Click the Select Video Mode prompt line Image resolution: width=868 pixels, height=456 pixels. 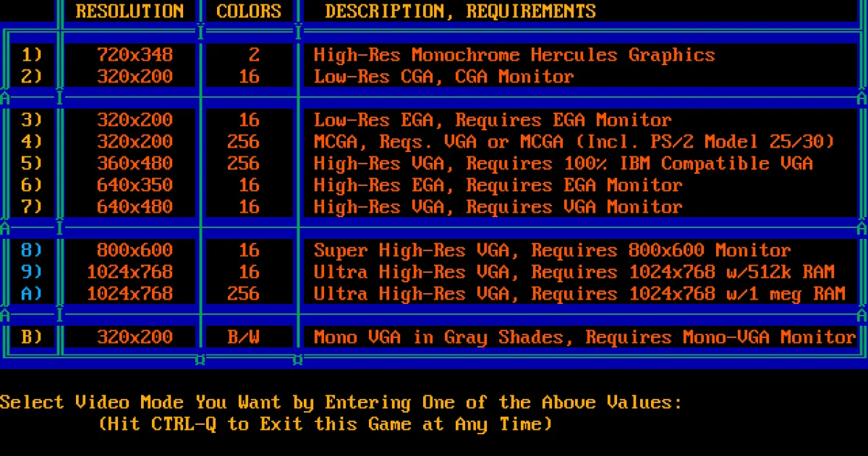coord(341,402)
